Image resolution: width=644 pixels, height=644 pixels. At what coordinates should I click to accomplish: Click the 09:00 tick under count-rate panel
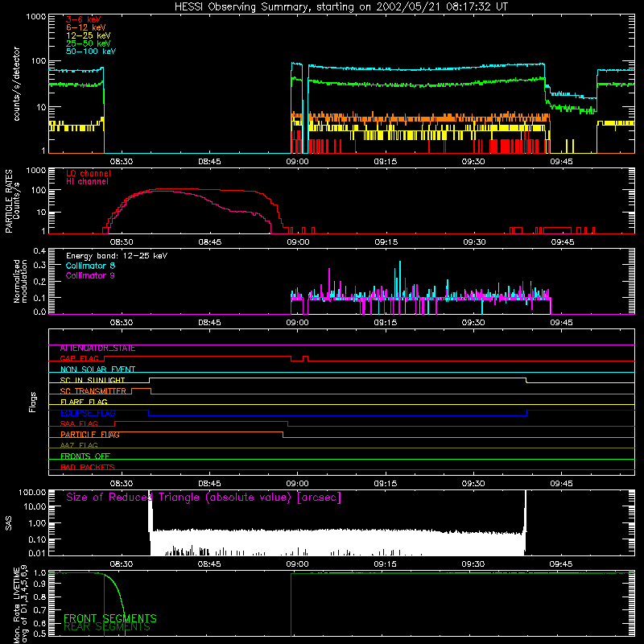point(297,162)
